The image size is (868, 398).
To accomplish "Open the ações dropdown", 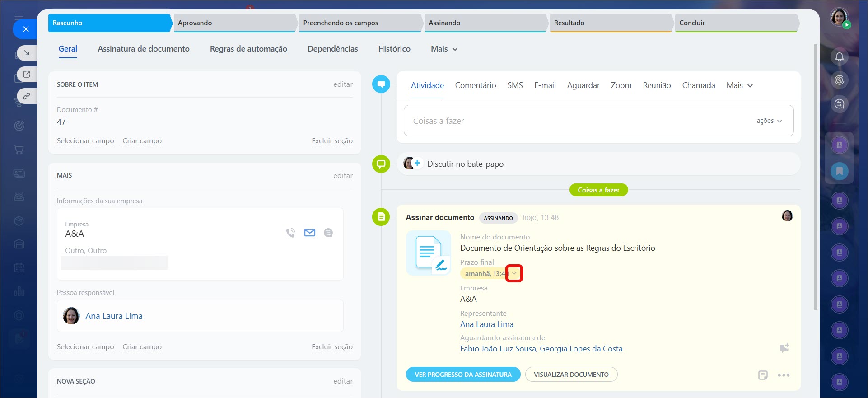I will click(769, 121).
